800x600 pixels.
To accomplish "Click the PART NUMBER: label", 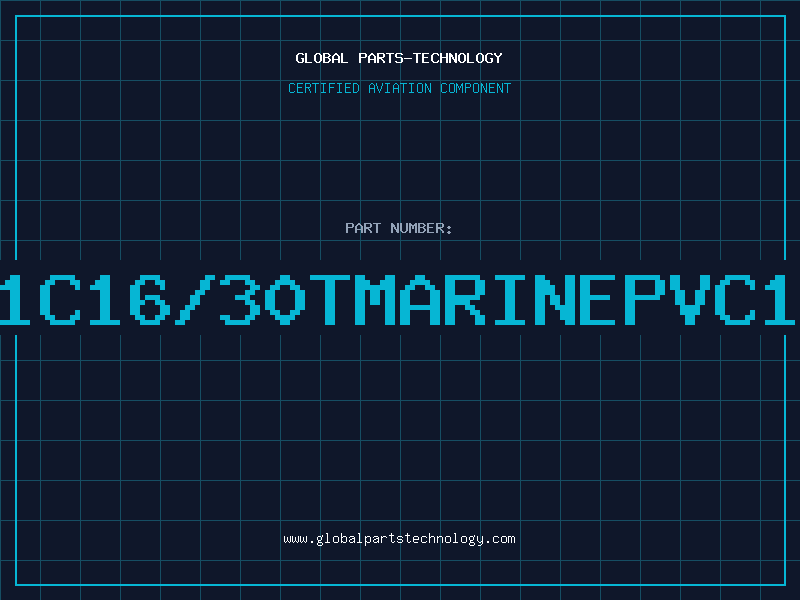I will point(398,228).
